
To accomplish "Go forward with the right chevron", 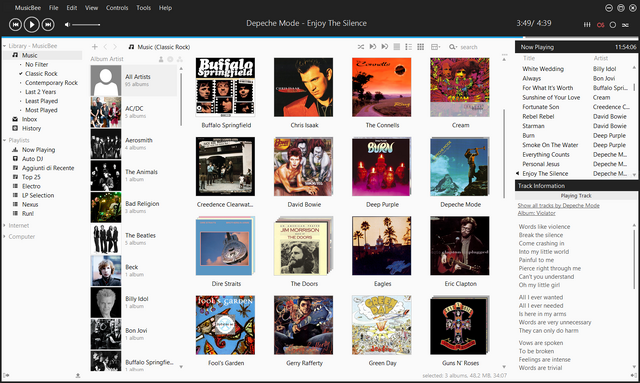I will pos(115,47).
